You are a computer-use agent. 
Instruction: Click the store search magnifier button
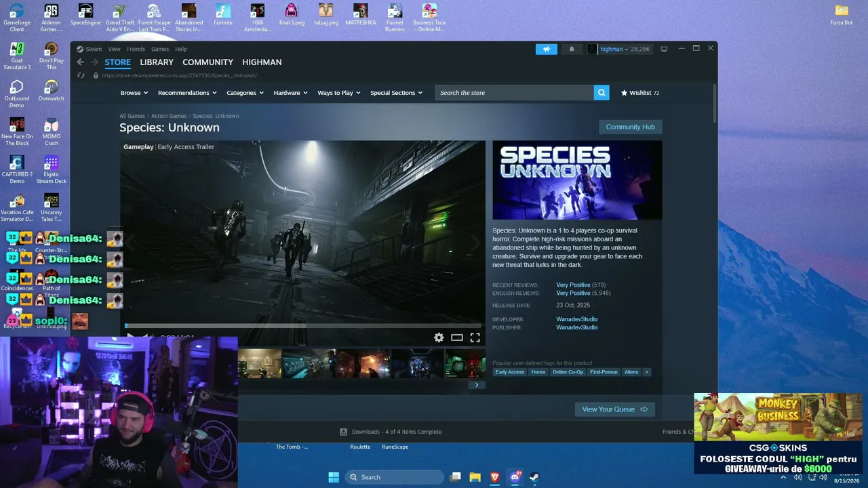click(x=601, y=93)
